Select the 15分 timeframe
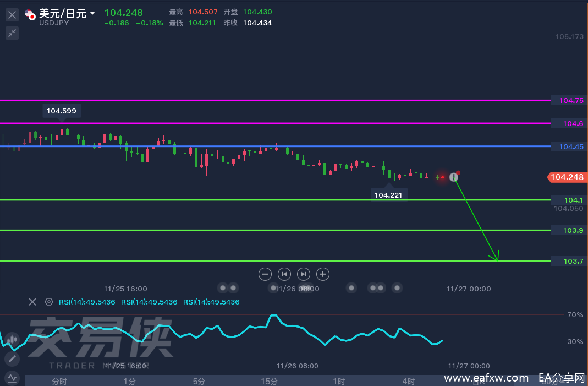Image resolution: width=588 pixels, height=386 pixels. tap(269, 381)
